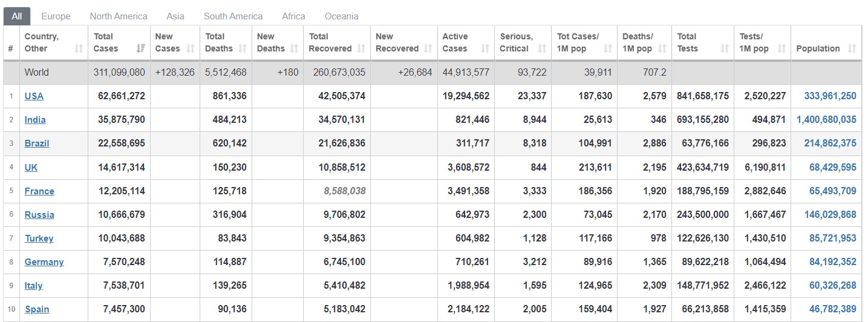This screenshot has height=322, width=868.
Task: Click UK population 68,429,595
Action: 833,167
